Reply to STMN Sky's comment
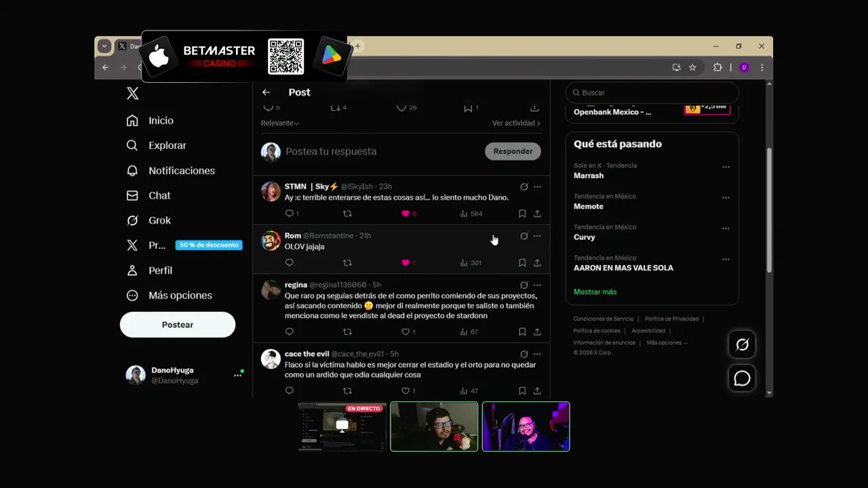Screen dimensions: 868x488 pos(290,213)
